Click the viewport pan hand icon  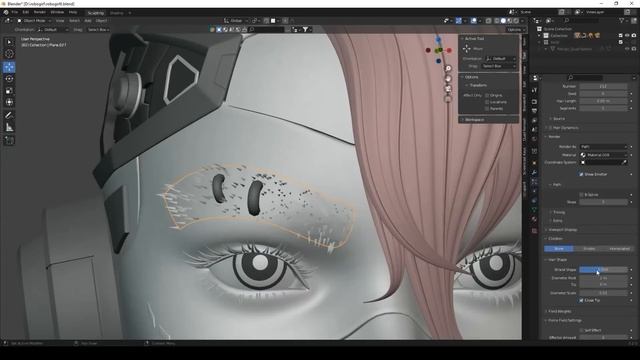point(448,78)
